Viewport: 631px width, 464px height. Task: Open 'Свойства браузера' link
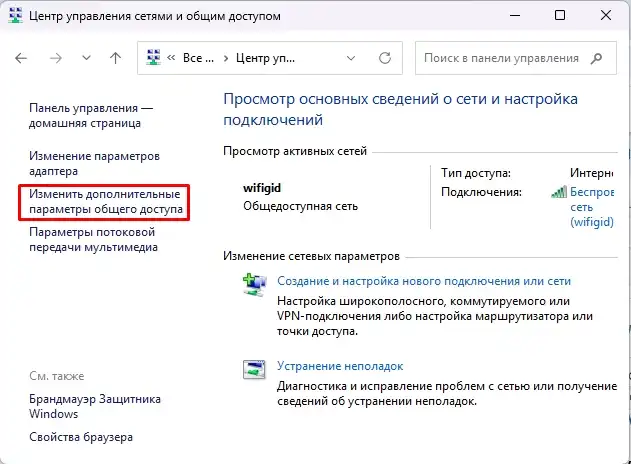pos(81,437)
